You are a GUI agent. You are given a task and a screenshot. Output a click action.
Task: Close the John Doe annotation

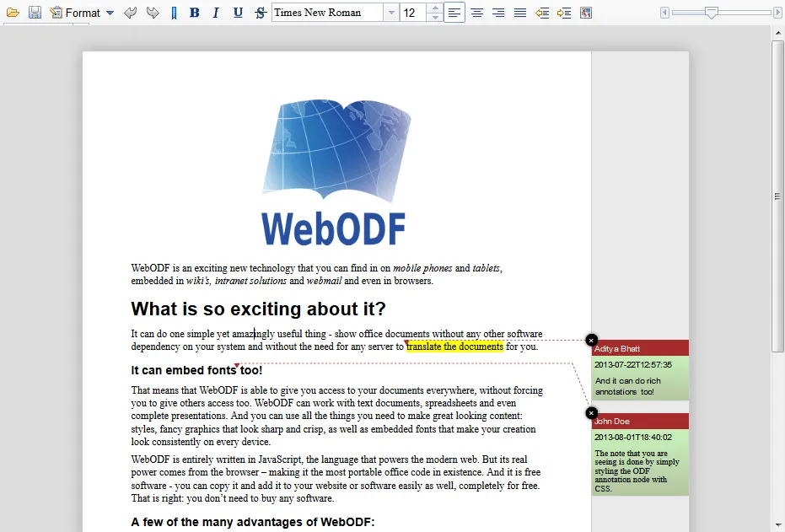tap(590, 413)
